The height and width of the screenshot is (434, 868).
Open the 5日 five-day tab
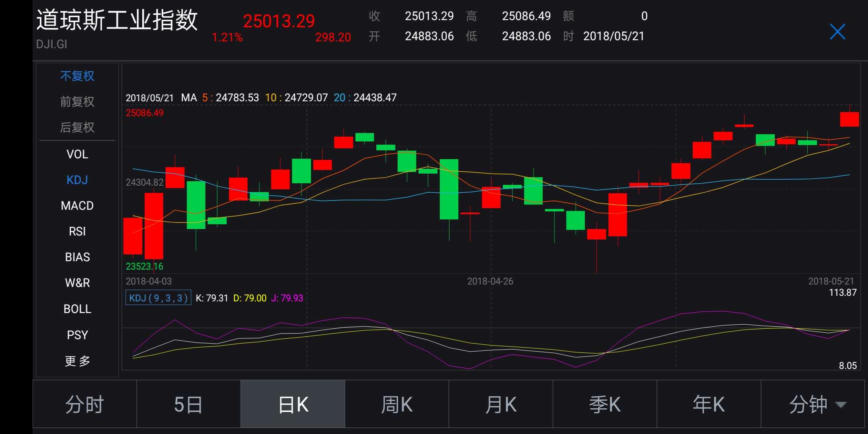189,404
